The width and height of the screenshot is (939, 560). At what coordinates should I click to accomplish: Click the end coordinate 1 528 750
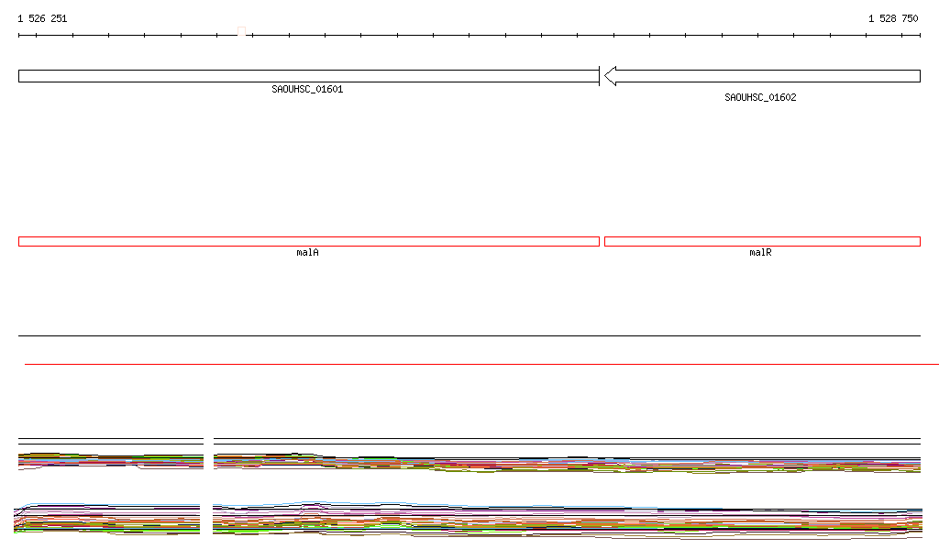893,18
